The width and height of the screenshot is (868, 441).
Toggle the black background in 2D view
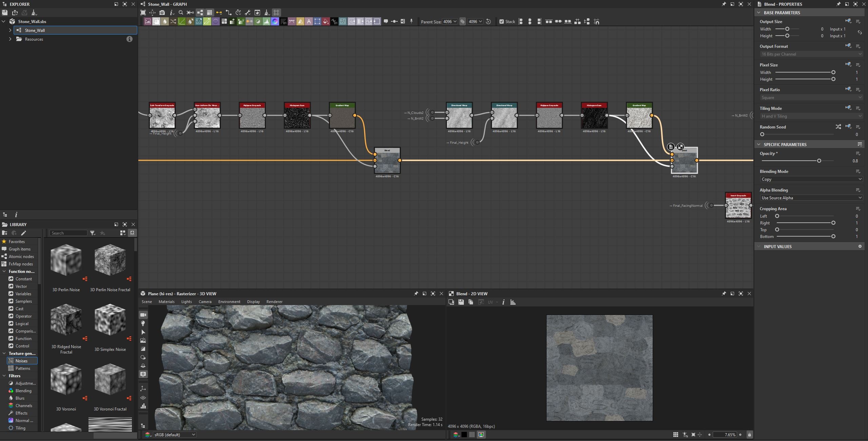(464, 435)
